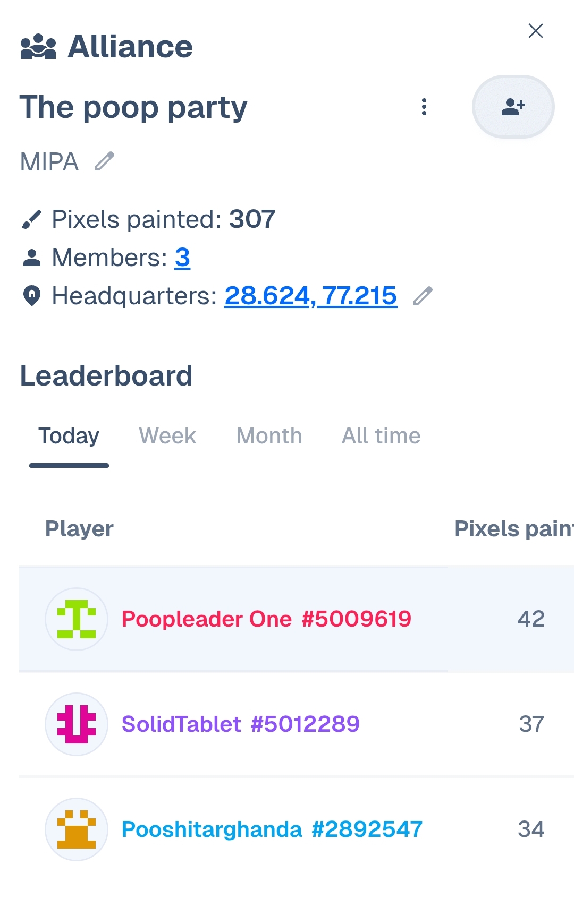This screenshot has width=574, height=924.
Task: Click the Player column header
Action: click(79, 529)
